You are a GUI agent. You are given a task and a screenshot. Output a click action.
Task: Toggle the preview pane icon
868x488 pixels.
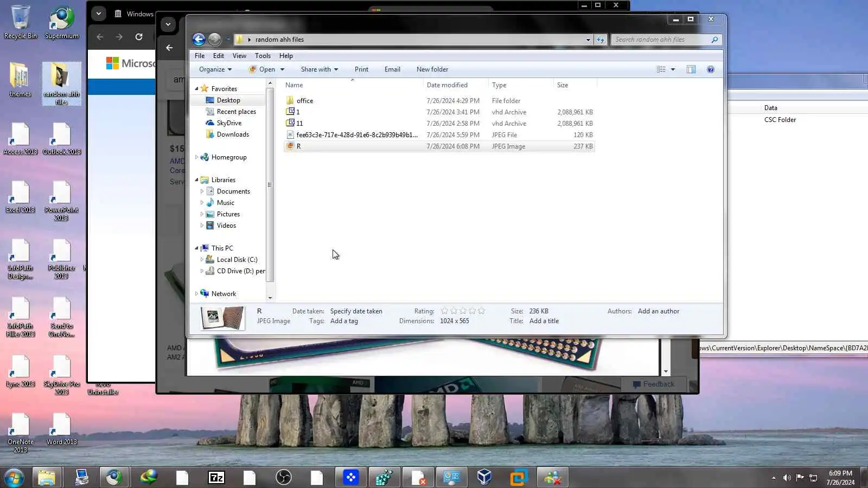[691, 69]
